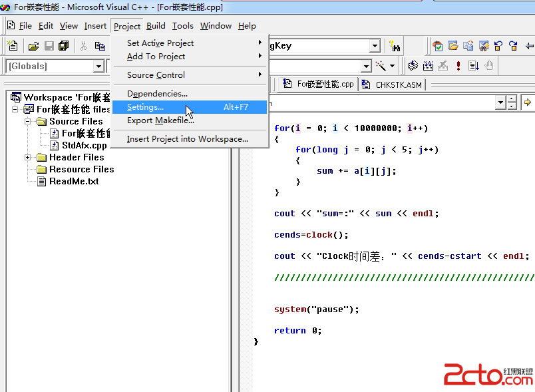535x392 pixels.
Task: Click the left arrow icon at toolbar end
Action: click(530, 46)
